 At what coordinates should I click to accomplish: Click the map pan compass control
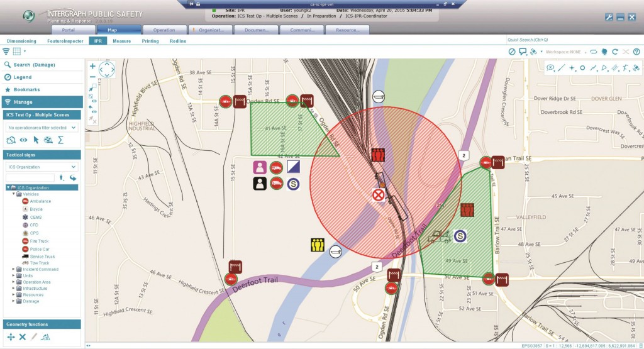point(107,69)
